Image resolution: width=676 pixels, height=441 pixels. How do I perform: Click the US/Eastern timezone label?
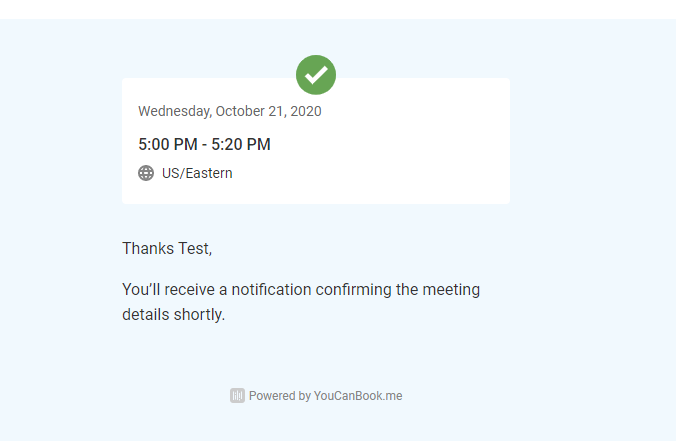click(x=197, y=173)
